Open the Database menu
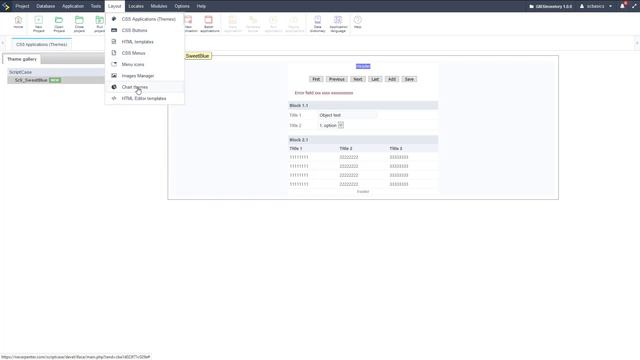The width and height of the screenshot is (640, 360). [x=46, y=6]
